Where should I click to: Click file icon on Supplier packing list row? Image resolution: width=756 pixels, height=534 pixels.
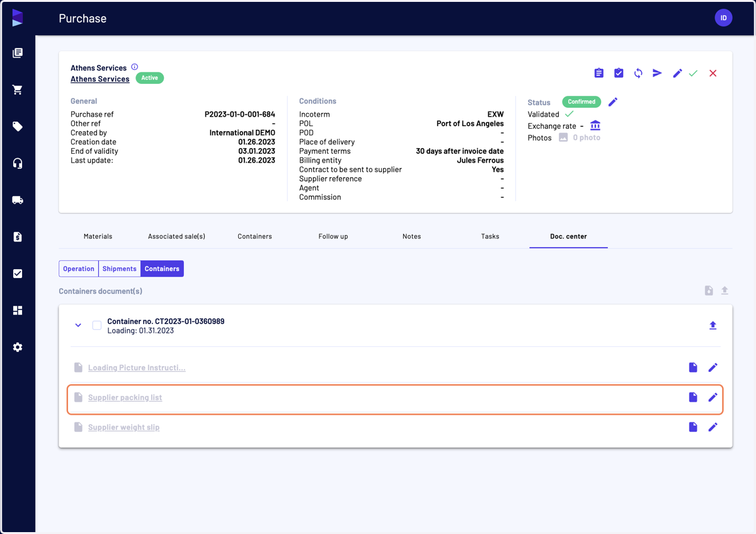coord(693,397)
